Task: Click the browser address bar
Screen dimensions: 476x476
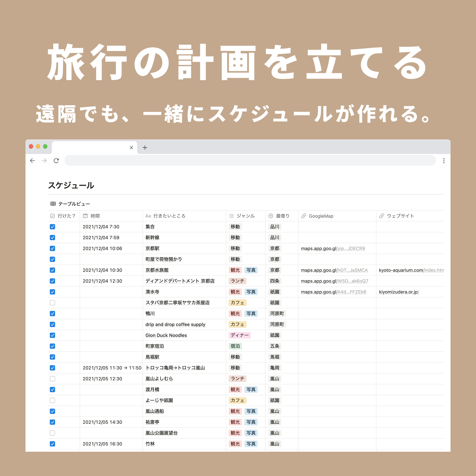Action: 250,161
